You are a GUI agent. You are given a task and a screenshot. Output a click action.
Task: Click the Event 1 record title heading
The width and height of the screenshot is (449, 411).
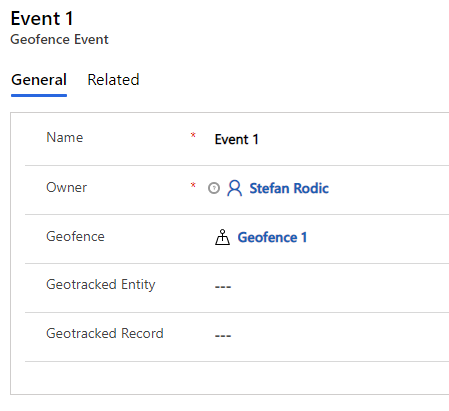[42, 18]
